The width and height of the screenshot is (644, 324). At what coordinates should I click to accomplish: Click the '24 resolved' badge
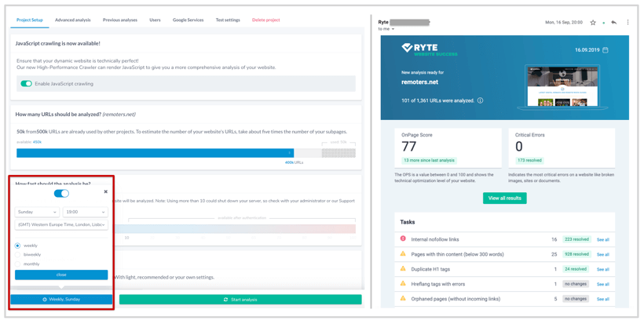(x=576, y=269)
